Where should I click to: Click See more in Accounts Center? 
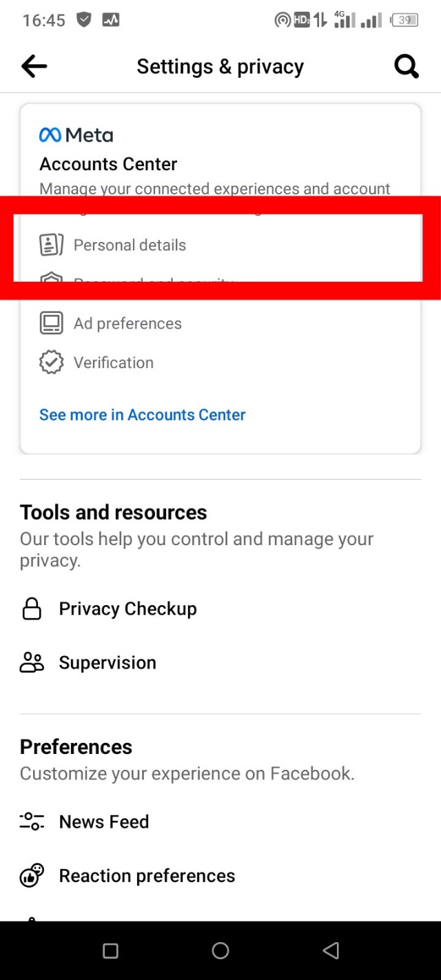(143, 415)
